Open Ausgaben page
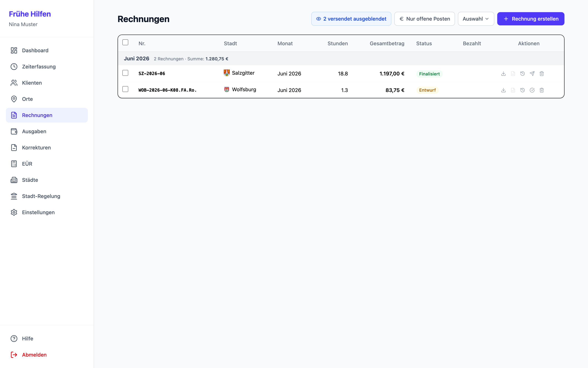588x368 pixels. click(x=47, y=131)
